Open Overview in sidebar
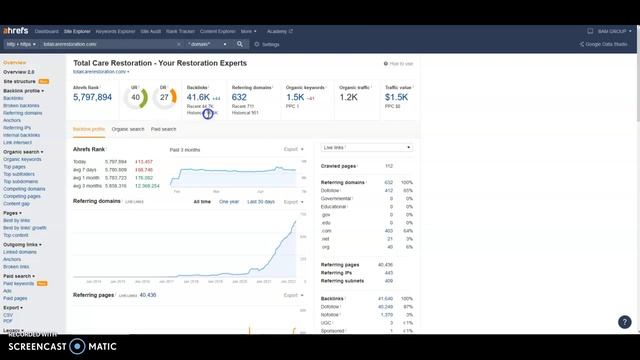The width and height of the screenshot is (640, 360). click(x=15, y=62)
